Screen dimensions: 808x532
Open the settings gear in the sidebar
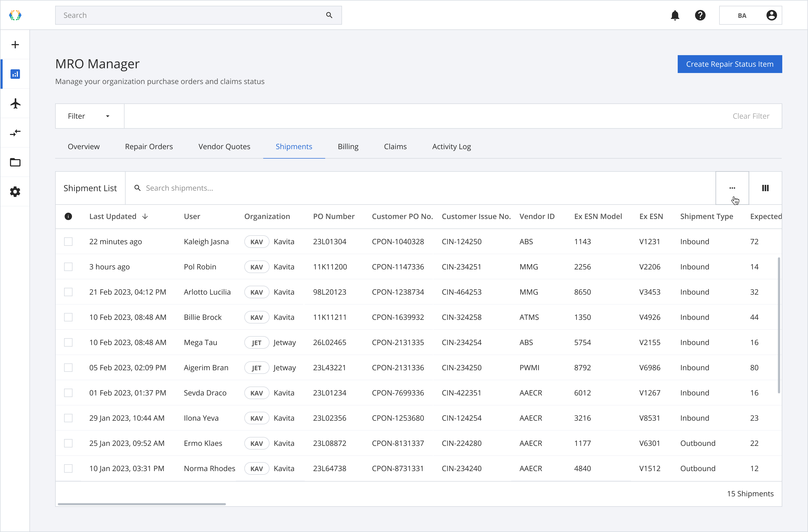[15, 192]
